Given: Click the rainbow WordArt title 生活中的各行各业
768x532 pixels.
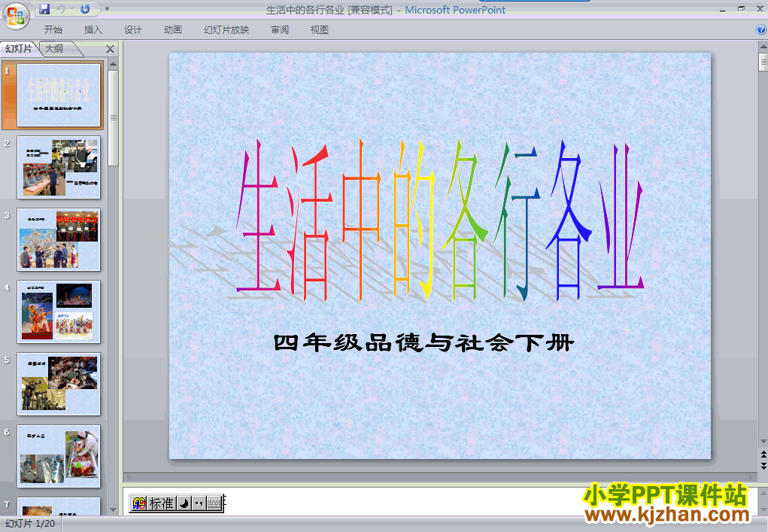Looking at the screenshot, I should (439, 220).
